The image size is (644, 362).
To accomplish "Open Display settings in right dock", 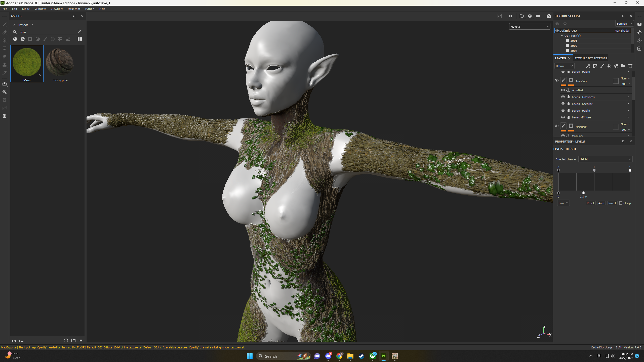I will (x=639, y=24).
